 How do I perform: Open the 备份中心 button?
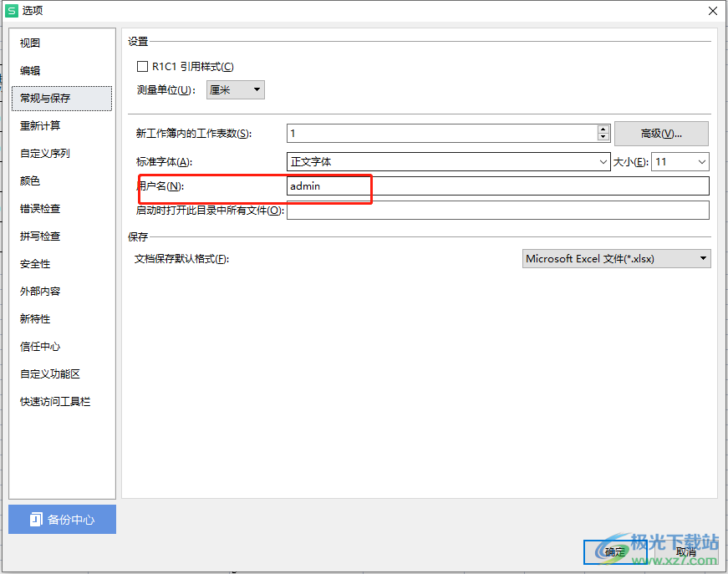62,519
